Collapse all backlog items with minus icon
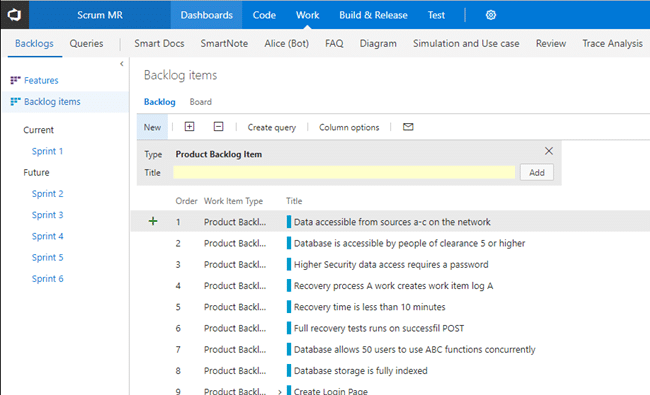The image size is (650, 395). pos(218,126)
